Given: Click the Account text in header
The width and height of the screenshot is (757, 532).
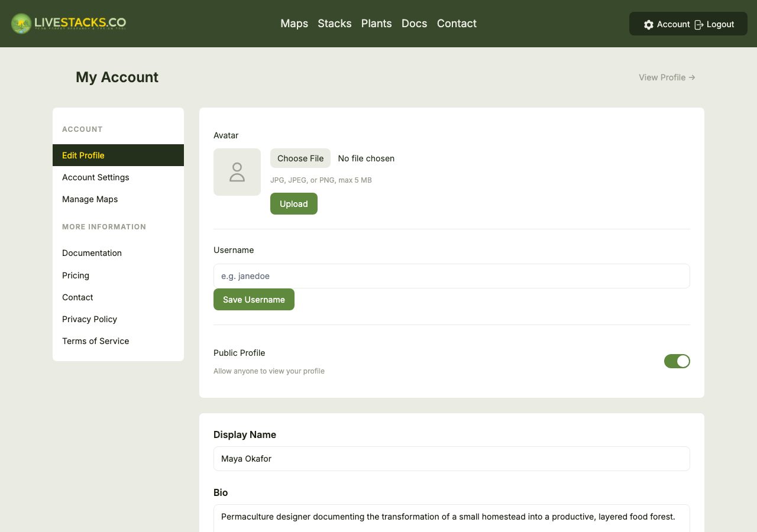Looking at the screenshot, I should 673,24.
